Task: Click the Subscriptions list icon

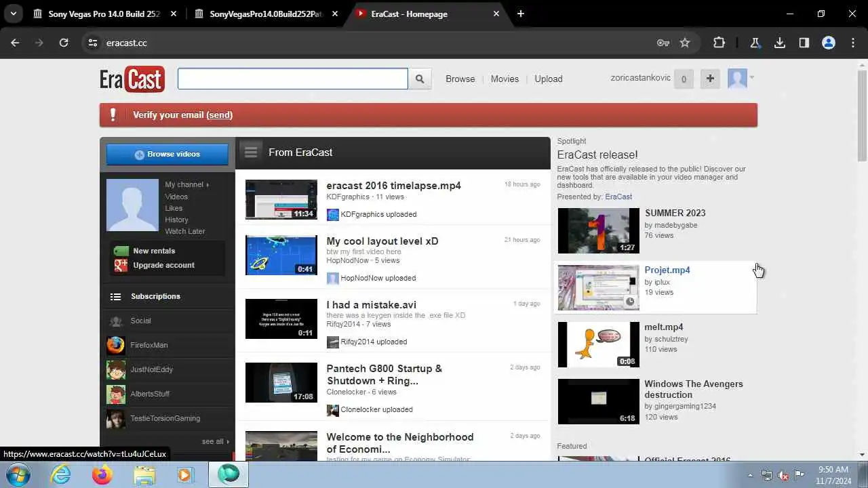Action: click(x=116, y=296)
